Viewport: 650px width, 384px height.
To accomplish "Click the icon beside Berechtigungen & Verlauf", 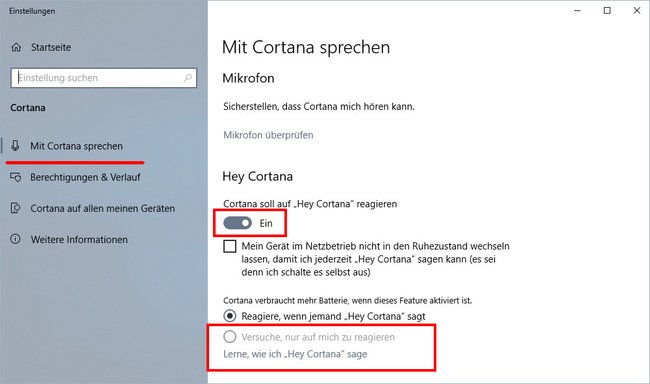I will point(15,177).
